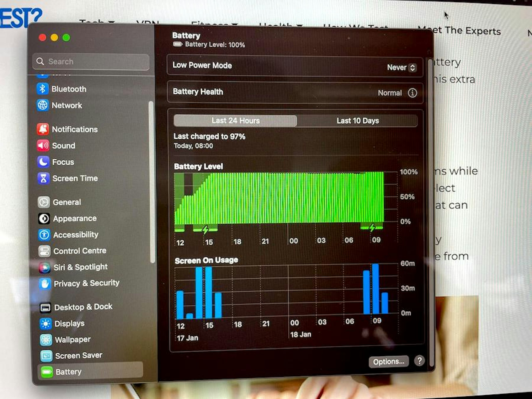Open Privacy & Security label
Image resolution: width=532 pixels, height=399 pixels.
[87, 283]
